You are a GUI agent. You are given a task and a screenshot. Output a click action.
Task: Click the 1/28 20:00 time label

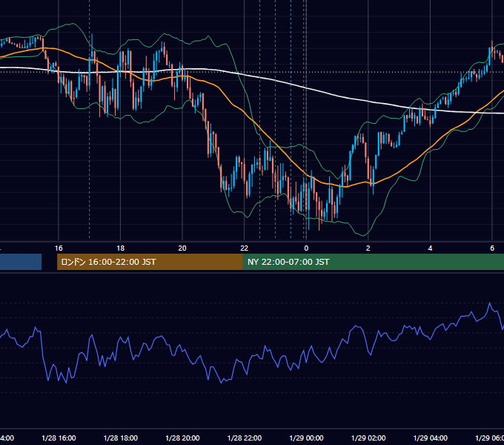[182, 438]
